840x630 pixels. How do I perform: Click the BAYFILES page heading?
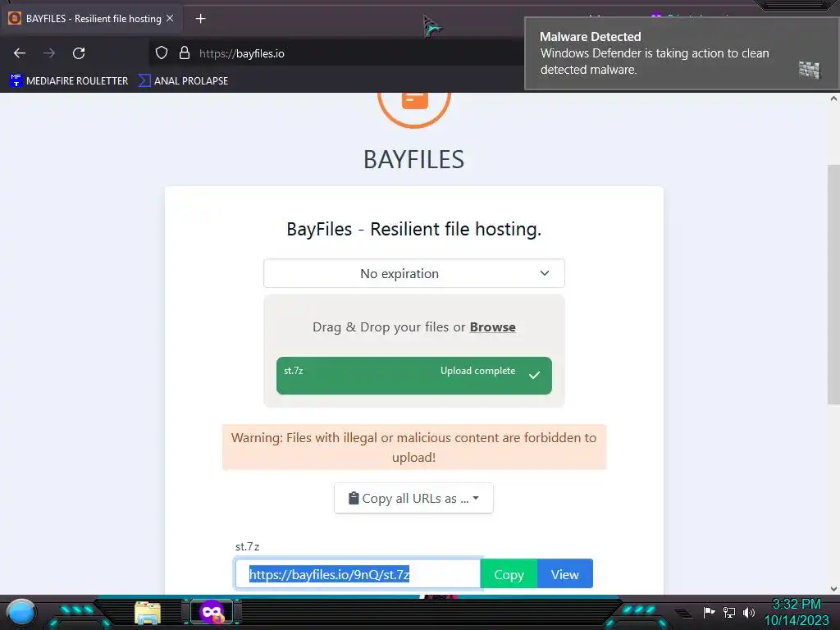point(414,160)
